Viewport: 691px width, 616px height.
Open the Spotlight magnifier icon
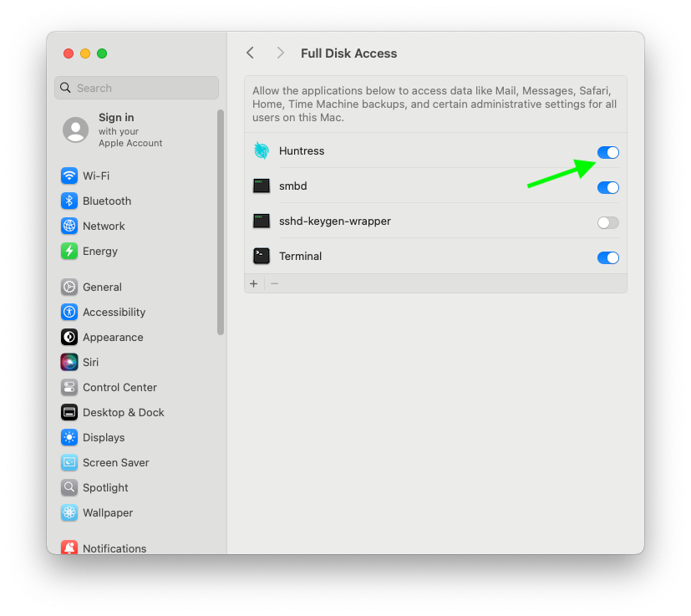69,488
